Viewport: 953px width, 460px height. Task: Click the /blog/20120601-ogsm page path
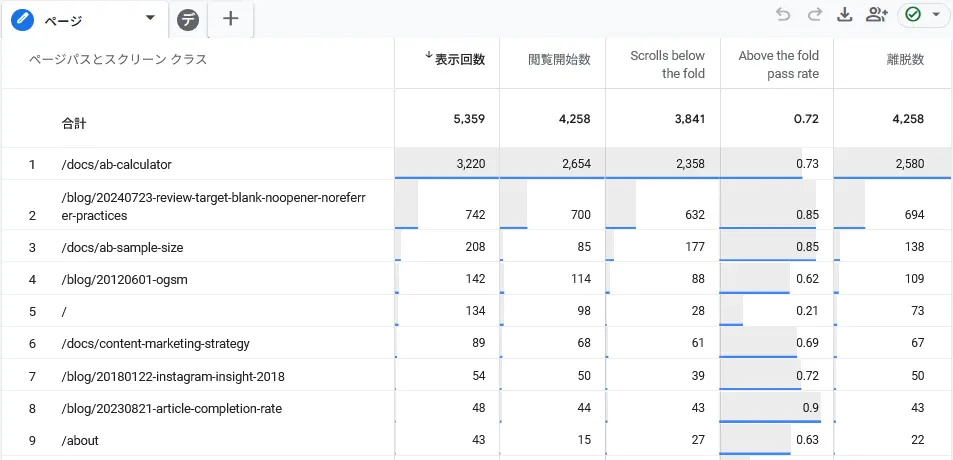pos(124,279)
